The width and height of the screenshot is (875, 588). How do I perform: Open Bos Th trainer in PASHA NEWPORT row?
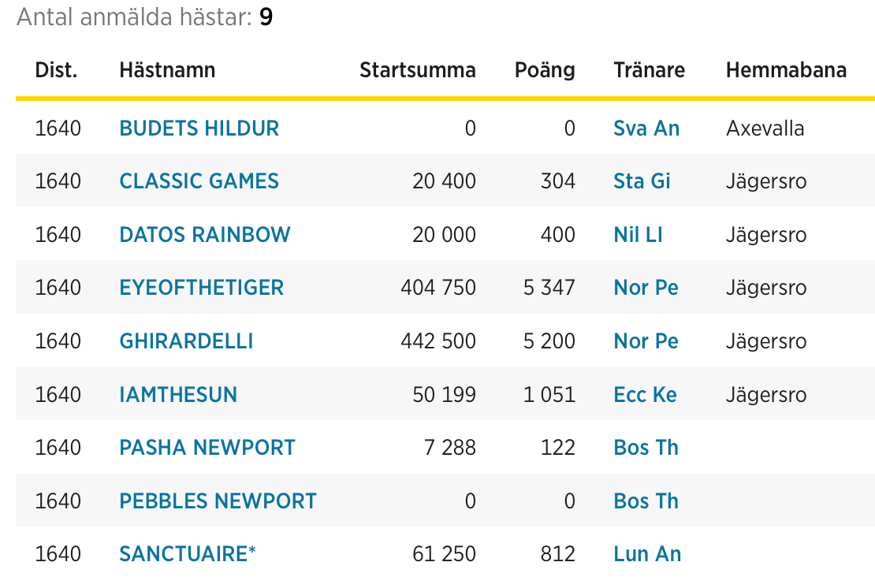click(x=646, y=448)
